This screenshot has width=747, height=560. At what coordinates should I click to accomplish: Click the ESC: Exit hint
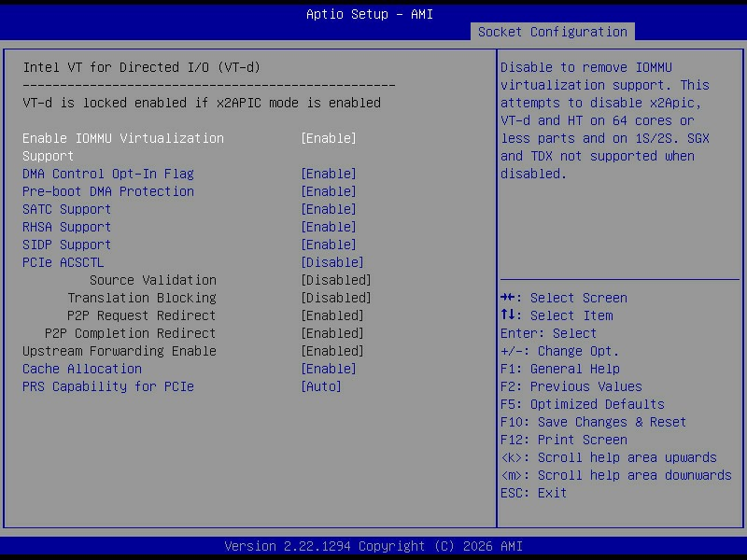coord(533,493)
